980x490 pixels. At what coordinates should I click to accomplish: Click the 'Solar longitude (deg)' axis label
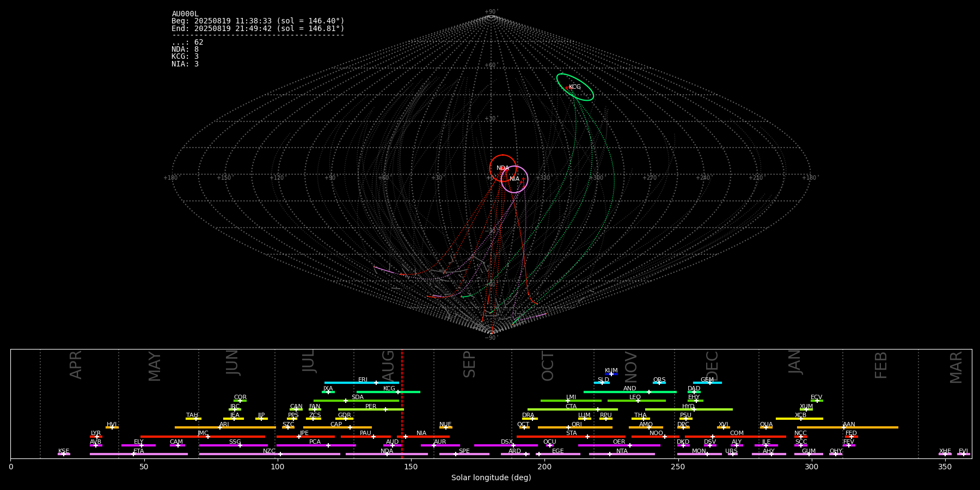click(491, 478)
